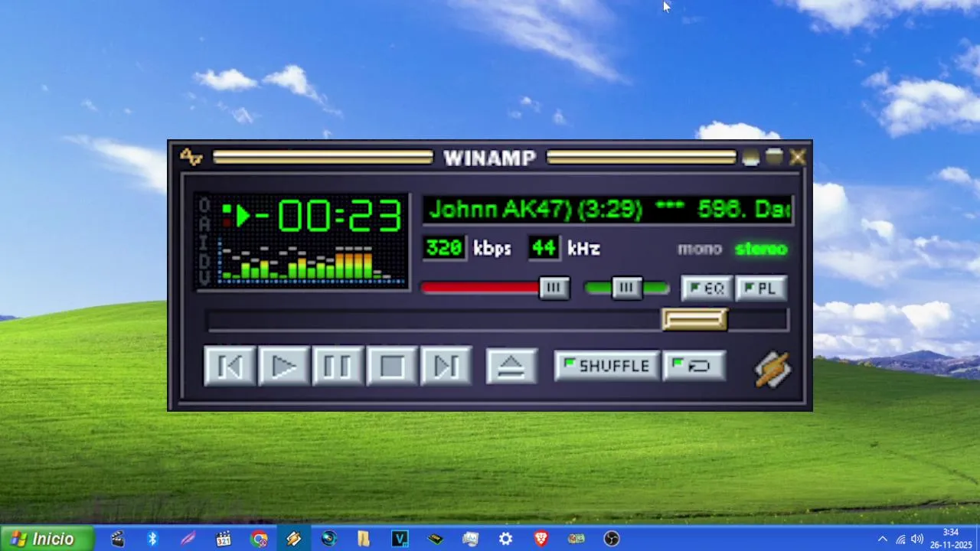Image resolution: width=980 pixels, height=551 pixels.
Task: Click the Winamp taskbar icon
Action: (294, 539)
